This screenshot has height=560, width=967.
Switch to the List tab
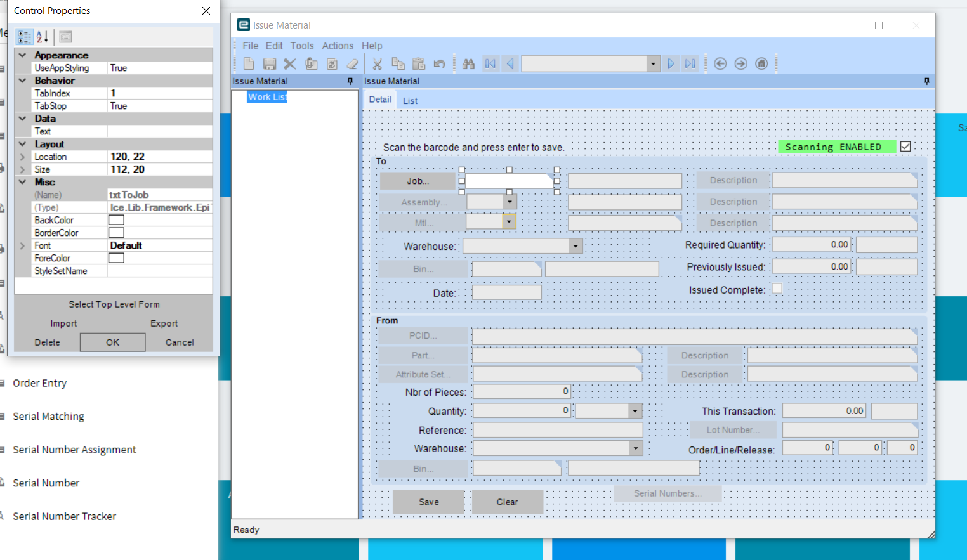(410, 100)
